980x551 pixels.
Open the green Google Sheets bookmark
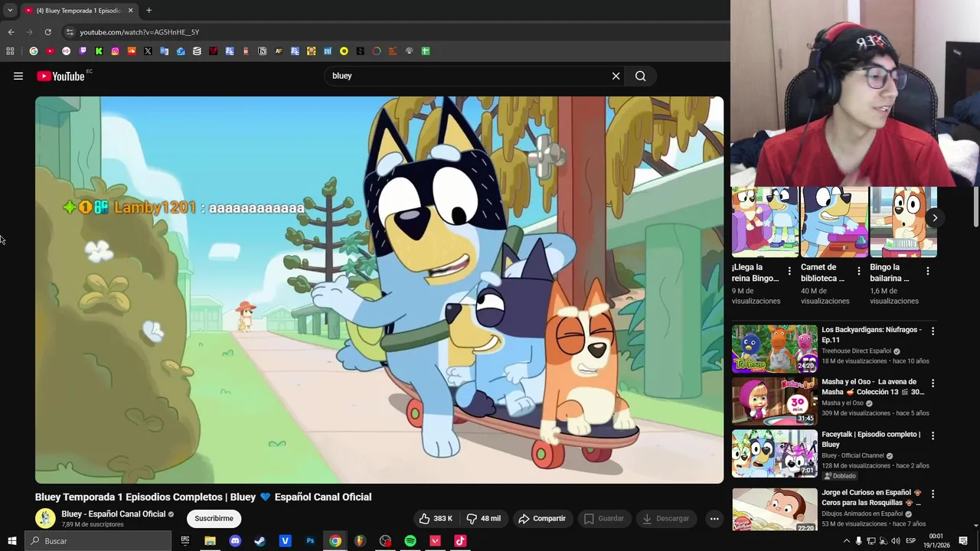pos(426,51)
